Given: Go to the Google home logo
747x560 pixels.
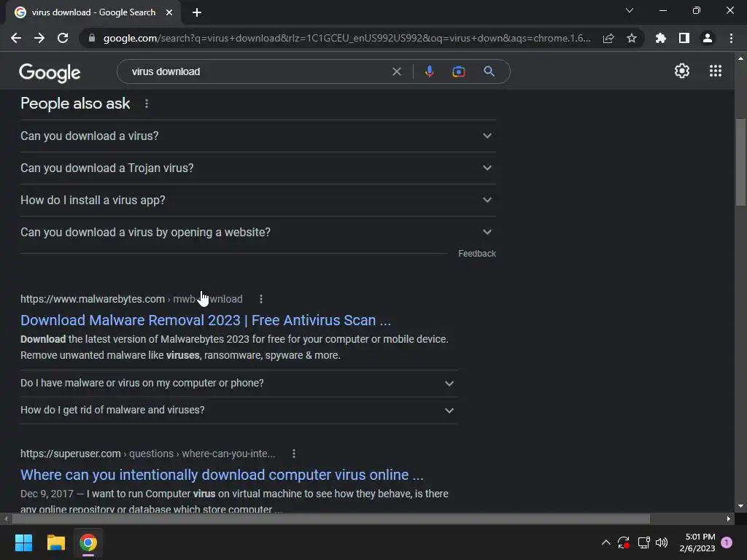Looking at the screenshot, I should pos(50,72).
